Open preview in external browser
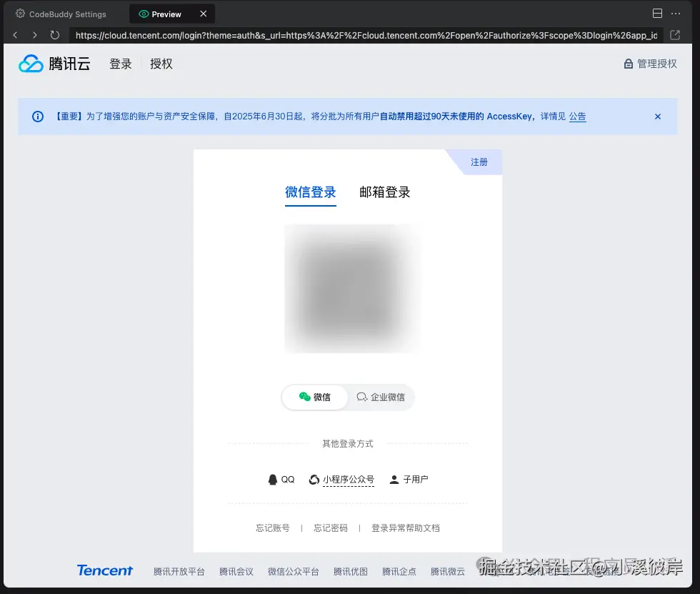 pyautogui.click(x=675, y=35)
